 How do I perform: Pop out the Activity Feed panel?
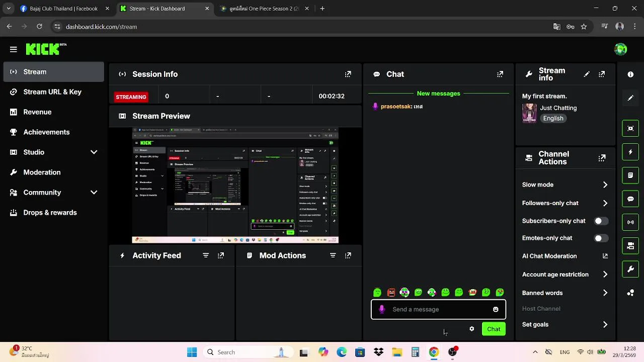[x=221, y=255]
